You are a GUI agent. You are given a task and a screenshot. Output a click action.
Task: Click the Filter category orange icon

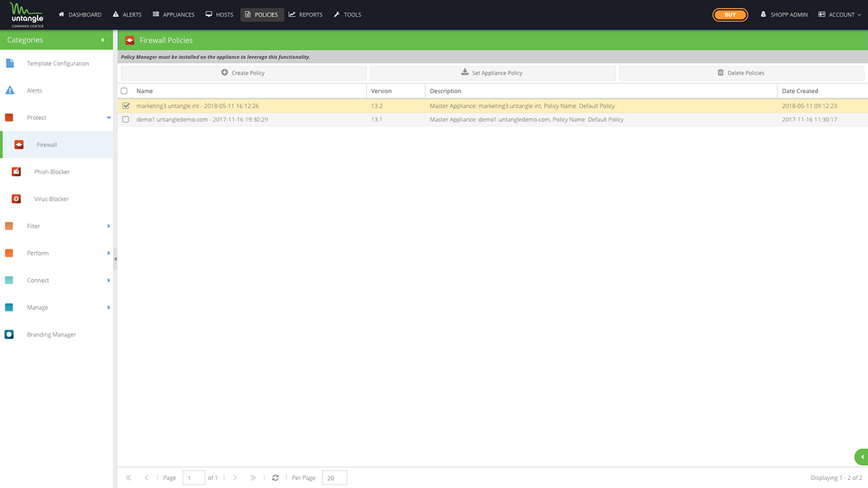(x=9, y=226)
